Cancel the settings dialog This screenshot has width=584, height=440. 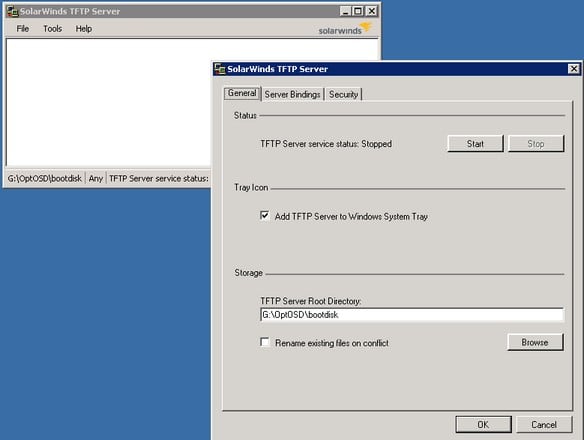coord(544,424)
